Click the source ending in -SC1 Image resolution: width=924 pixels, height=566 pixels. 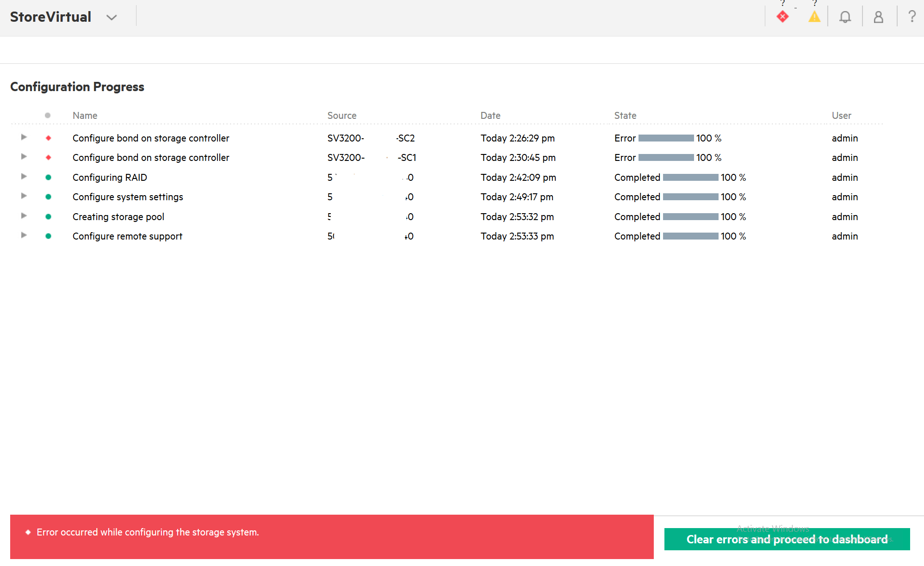click(372, 158)
